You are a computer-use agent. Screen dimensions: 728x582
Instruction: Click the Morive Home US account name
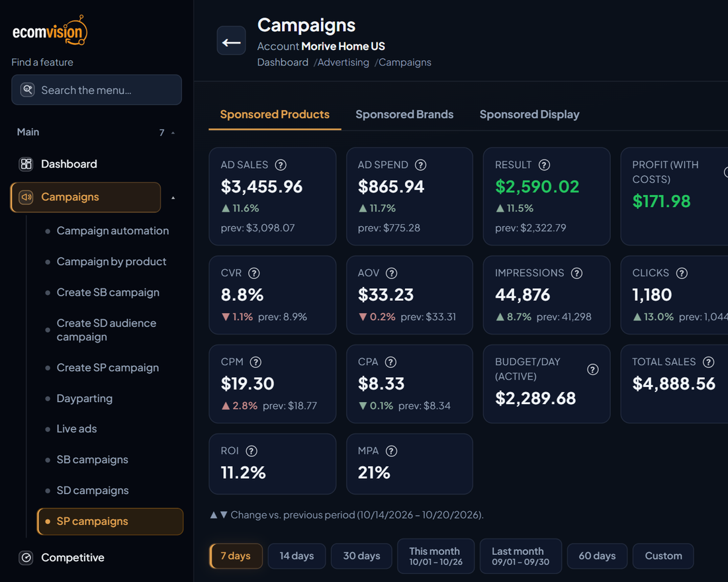tap(343, 46)
